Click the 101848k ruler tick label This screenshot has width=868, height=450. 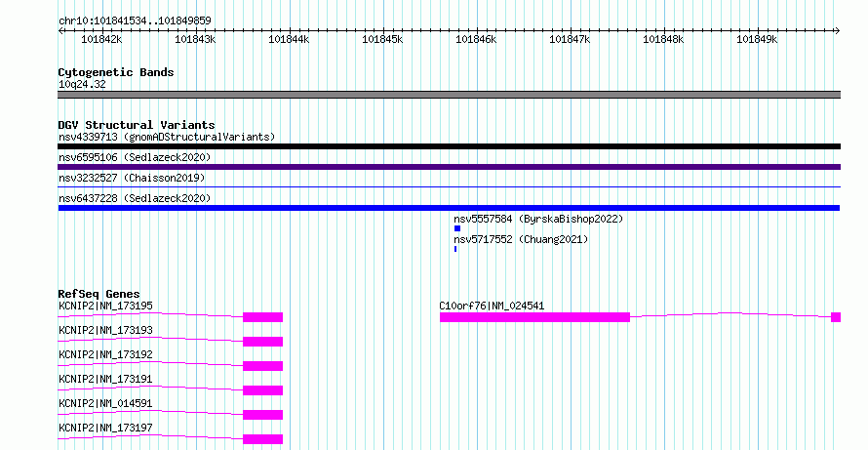663,39
